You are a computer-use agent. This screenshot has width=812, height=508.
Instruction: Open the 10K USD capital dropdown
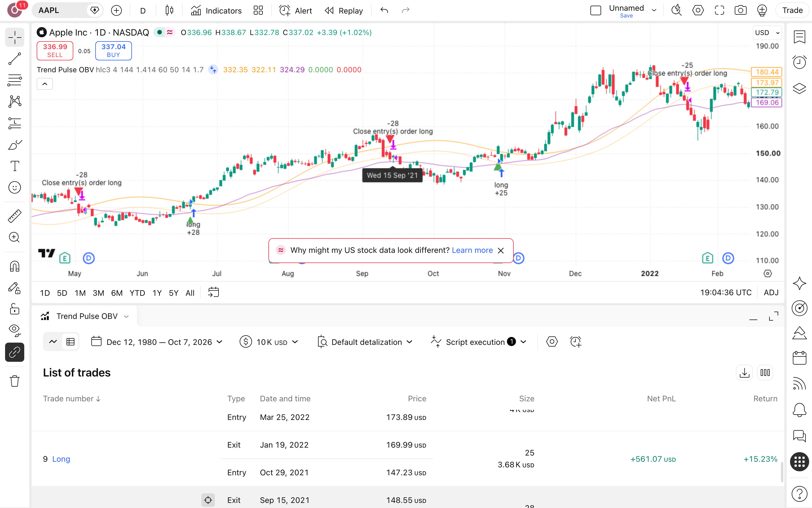(x=269, y=342)
